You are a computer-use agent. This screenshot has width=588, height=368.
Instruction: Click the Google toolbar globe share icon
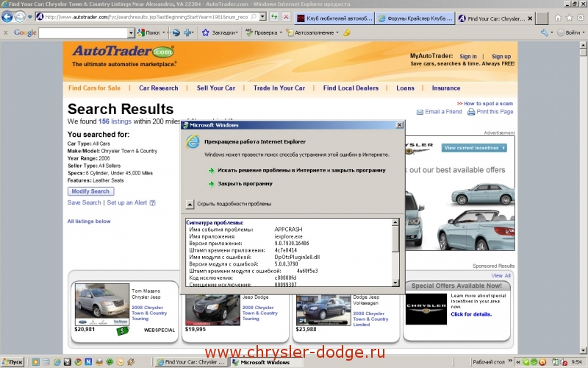coord(176,32)
